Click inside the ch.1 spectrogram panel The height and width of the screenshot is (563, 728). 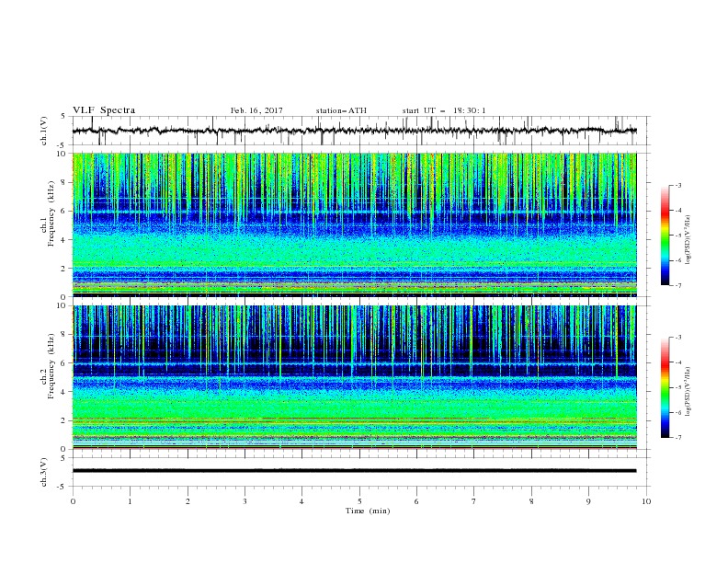tap(354, 224)
